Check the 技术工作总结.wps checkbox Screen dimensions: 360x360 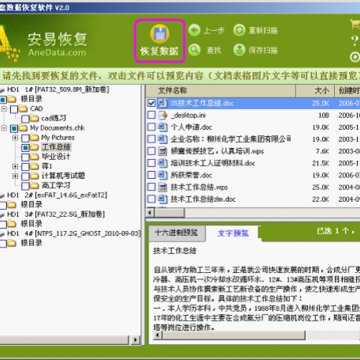point(151,187)
